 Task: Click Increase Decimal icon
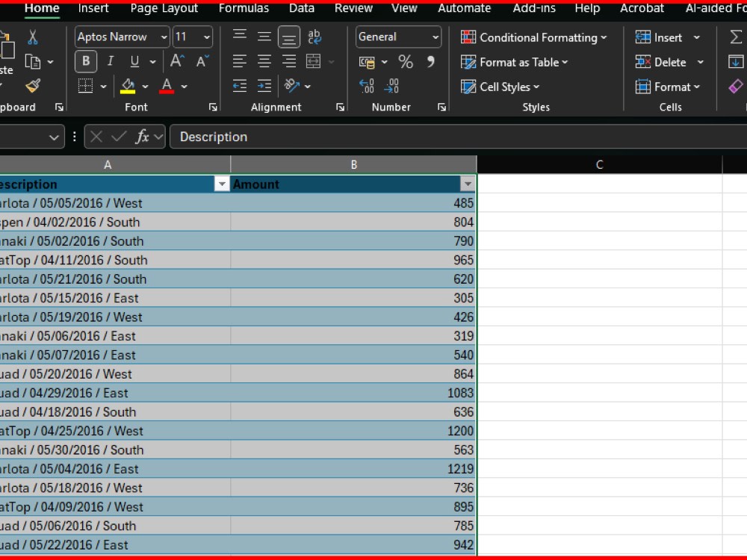tap(367, 86)
